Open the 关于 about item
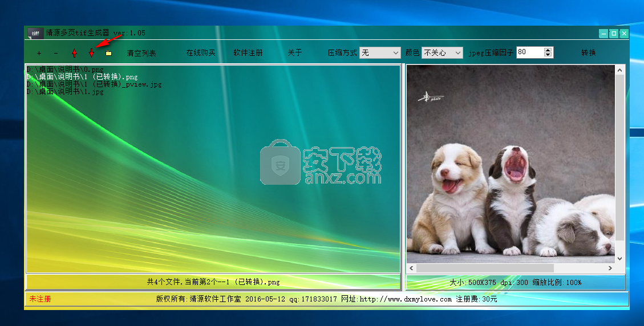This screenshot has height=326, width=644. point(294,52)
